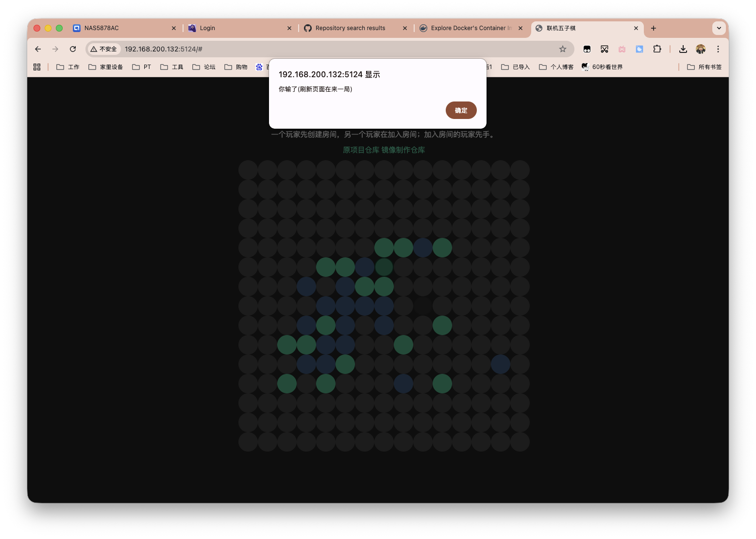Screen dimensions: 756x539
Task: Open the apps grid in bookmarks bar
Action: 37,67
